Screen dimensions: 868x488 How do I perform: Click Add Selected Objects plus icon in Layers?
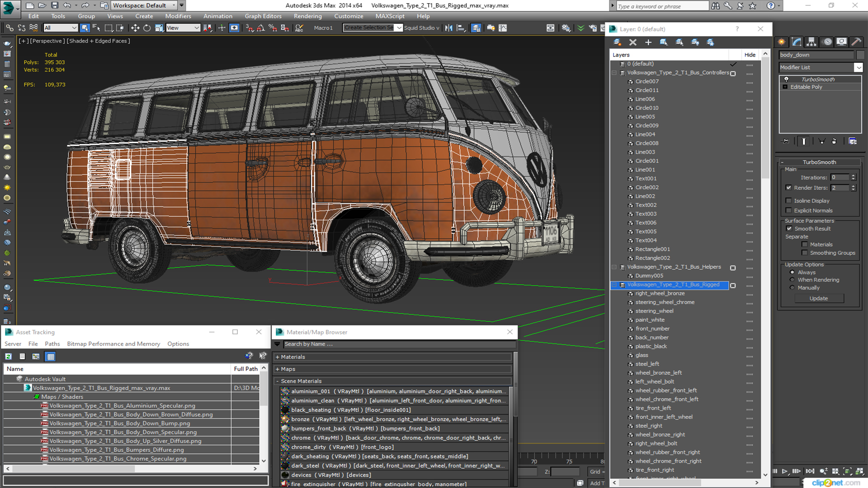click(x=648, y=42)
